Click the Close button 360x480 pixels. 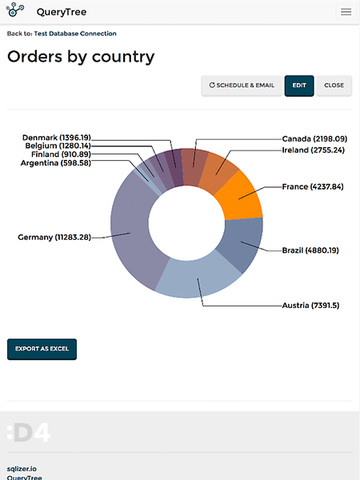click(x=334, y=86)
